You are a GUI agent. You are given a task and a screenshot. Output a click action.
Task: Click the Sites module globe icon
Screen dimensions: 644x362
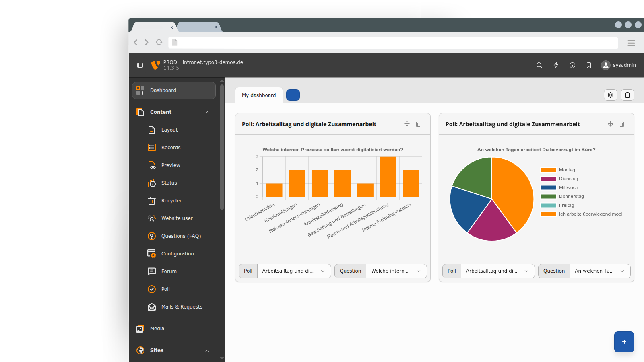tap(140, 350)
